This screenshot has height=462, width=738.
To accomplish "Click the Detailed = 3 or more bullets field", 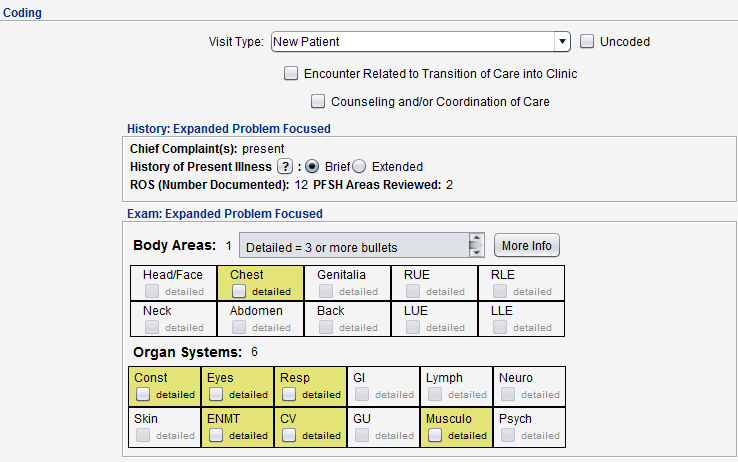I will click(350, 246).
